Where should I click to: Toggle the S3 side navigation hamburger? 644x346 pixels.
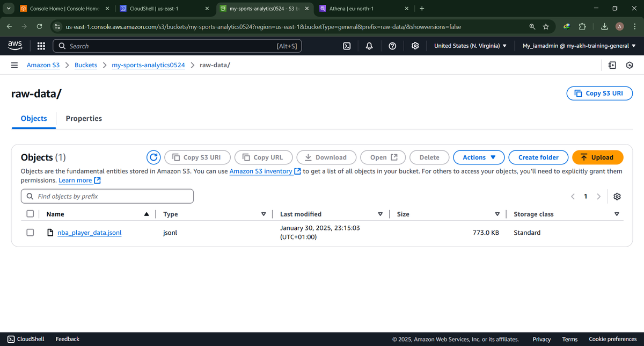point(14,65)
